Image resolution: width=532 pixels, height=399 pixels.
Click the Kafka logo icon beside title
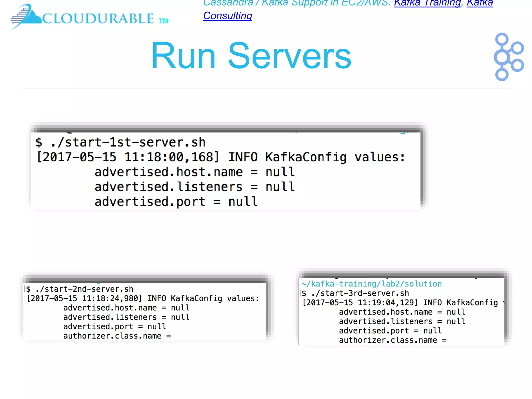click(508, 57)
